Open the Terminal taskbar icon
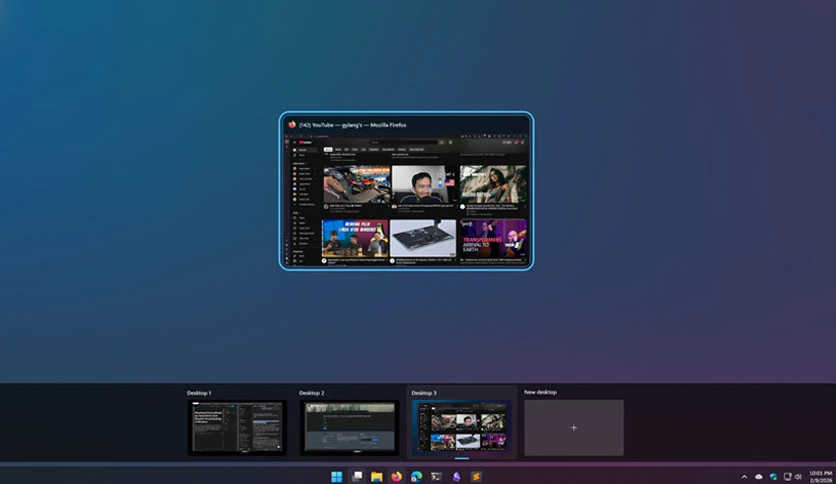This screenshot has height=484, width=836. 436,477
